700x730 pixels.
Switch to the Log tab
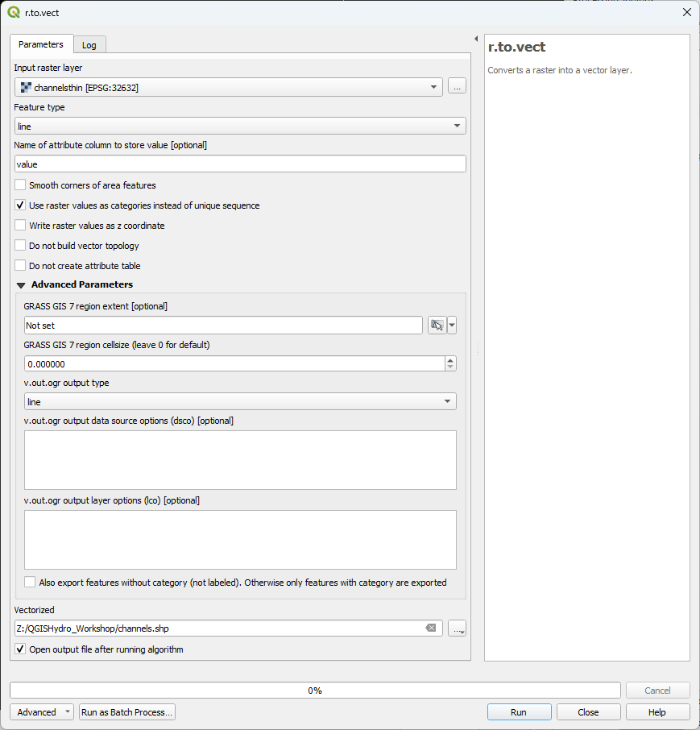[89, 44]
